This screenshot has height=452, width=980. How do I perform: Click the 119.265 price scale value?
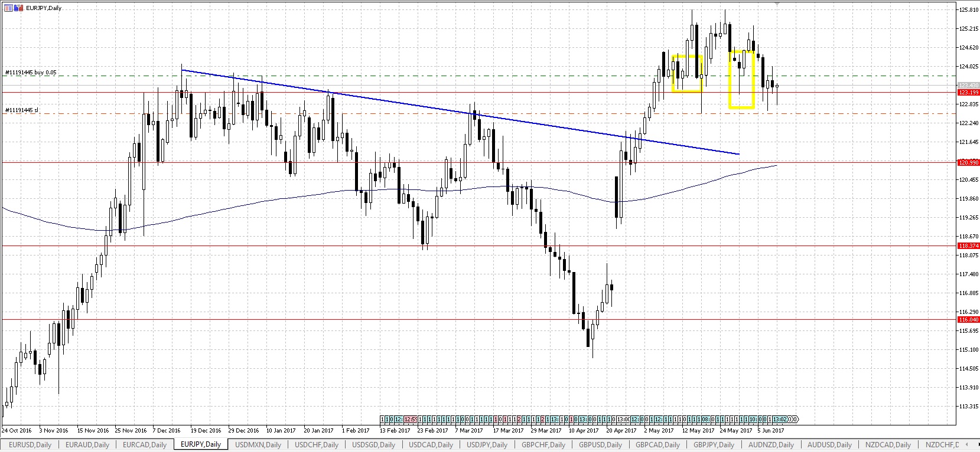coord(969,218)
